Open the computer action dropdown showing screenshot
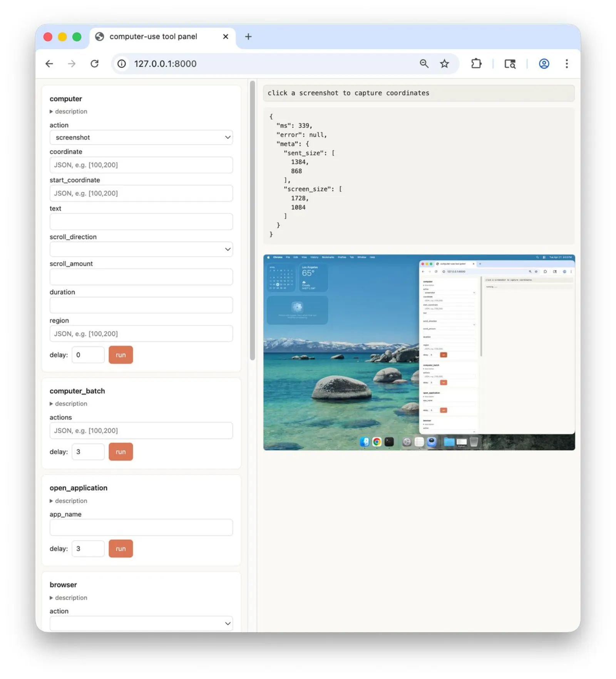This screenshot has height=679, width=616. click(141, 137)
